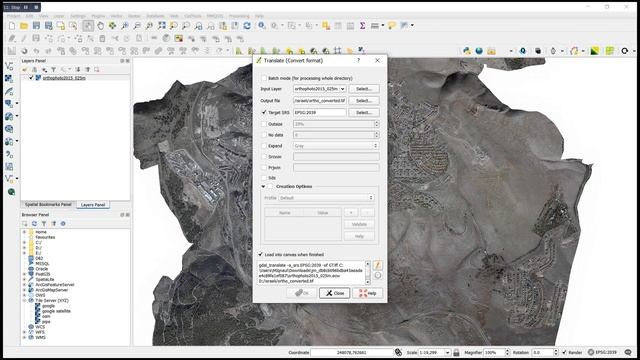Click the filter legend icon in Layers Panel

click(53, 70)
